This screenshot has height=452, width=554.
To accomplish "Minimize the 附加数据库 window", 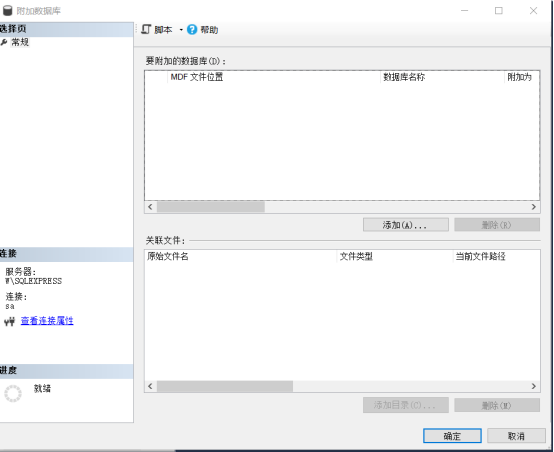I will point(465,11).
